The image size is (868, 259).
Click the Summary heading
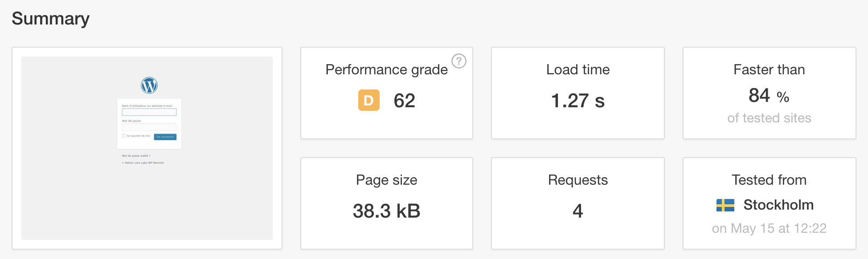[50, 19]
